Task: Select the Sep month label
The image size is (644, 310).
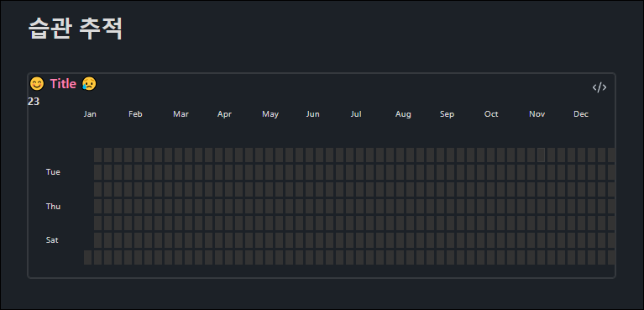Action: (x=447, y=114)
